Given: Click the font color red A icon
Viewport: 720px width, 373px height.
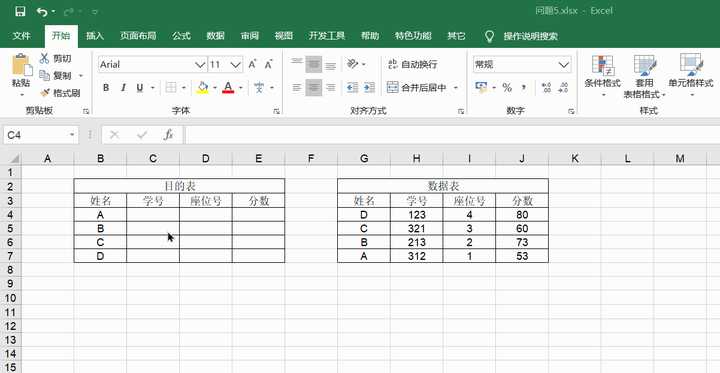Looking at the screenshot, I should 228,87.
